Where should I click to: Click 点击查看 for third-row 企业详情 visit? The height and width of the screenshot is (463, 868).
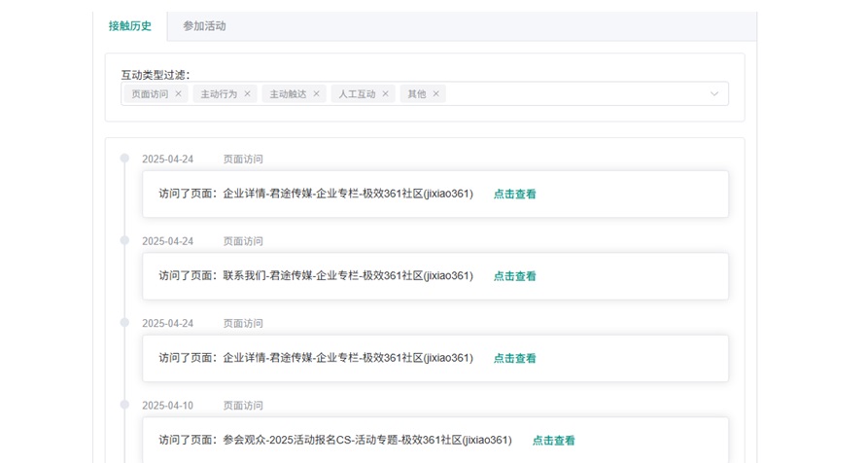(515, 358)
